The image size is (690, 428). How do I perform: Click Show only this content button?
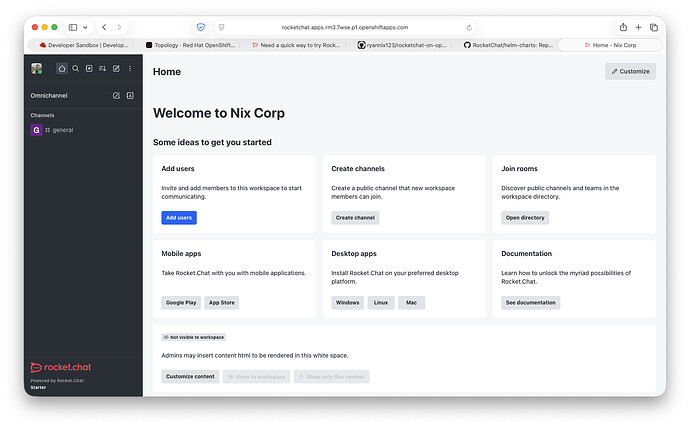tap(332, 377)
